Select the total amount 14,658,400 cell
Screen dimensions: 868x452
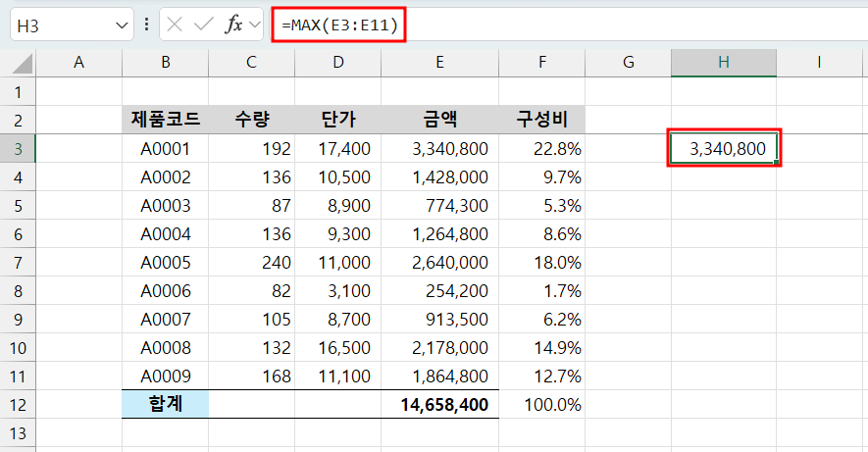tap(440, 404)
